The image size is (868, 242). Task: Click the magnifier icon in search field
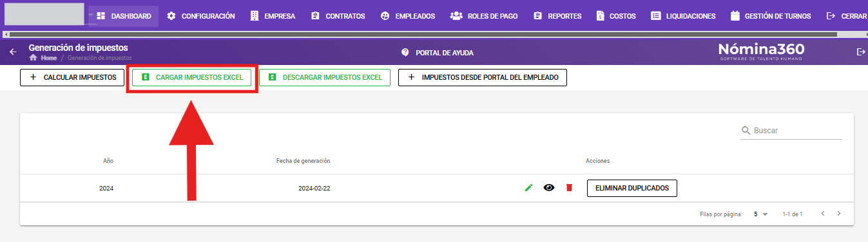(746, 131)
